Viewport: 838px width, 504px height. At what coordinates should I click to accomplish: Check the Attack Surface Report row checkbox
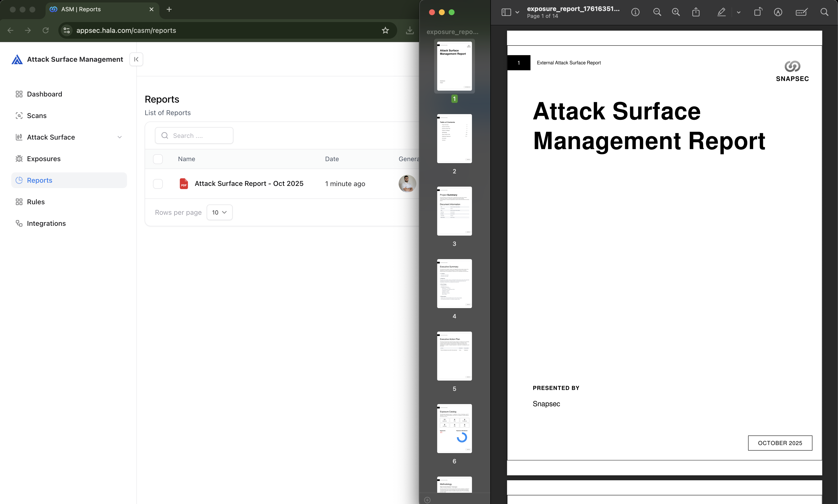click(x=158, y=183)
